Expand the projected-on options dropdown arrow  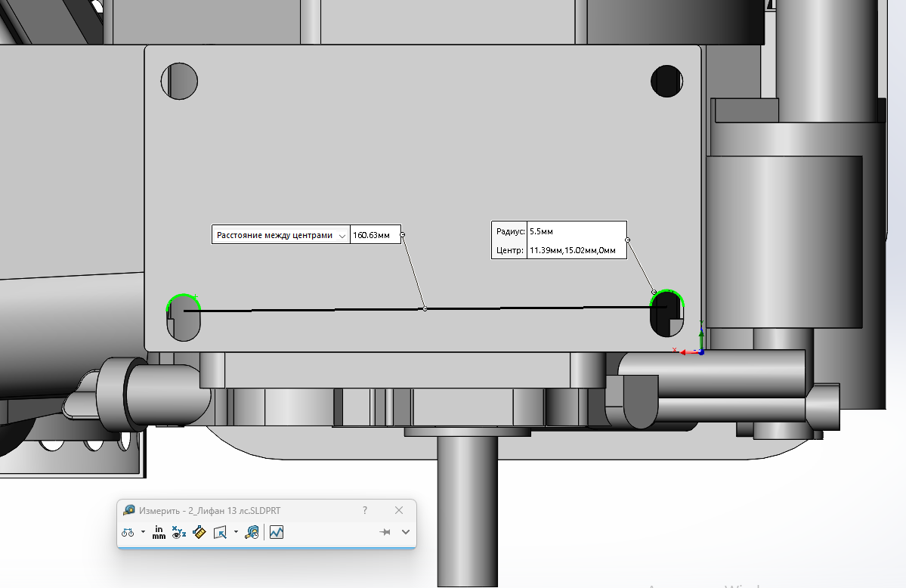236,532
